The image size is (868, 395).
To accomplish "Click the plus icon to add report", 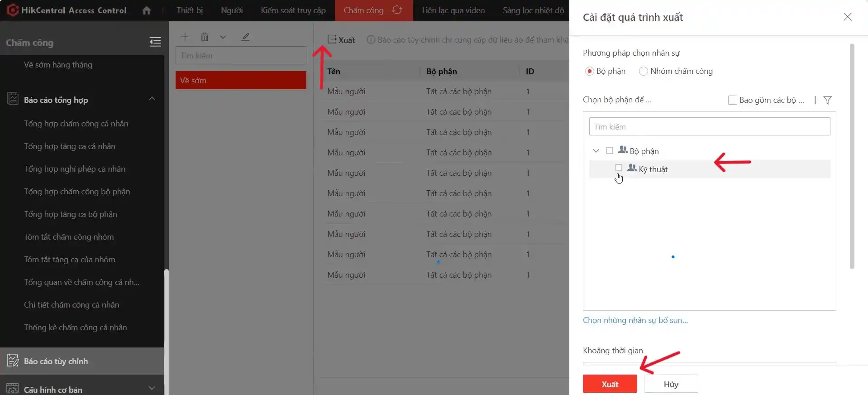I will tap(185, 37).
